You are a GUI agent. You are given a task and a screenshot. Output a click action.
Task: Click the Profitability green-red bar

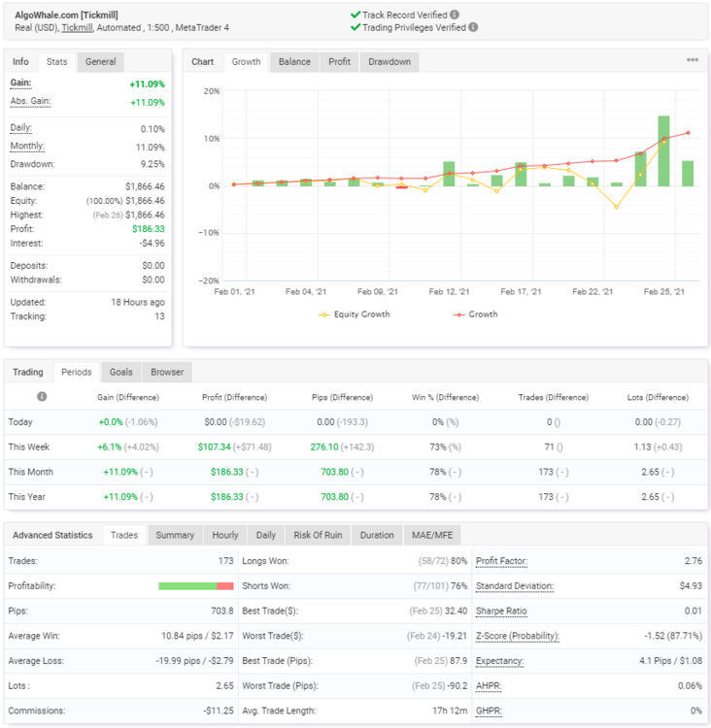click(x=195, y=586)
